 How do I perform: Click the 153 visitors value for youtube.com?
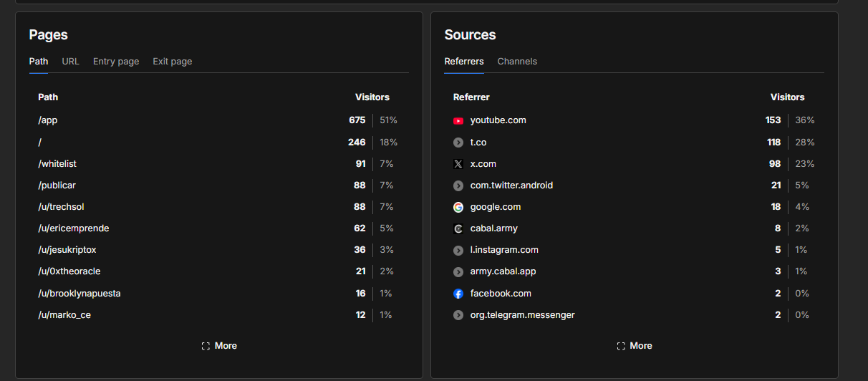773,120
